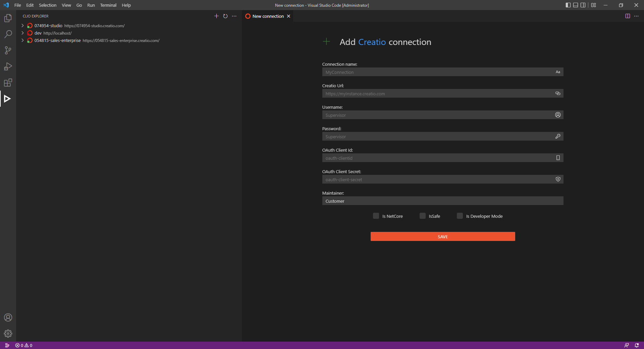This screenshot has width=644, height=349.
Task: Select the New connection tab
Action: pyautogui.click(x=267, y=16)
